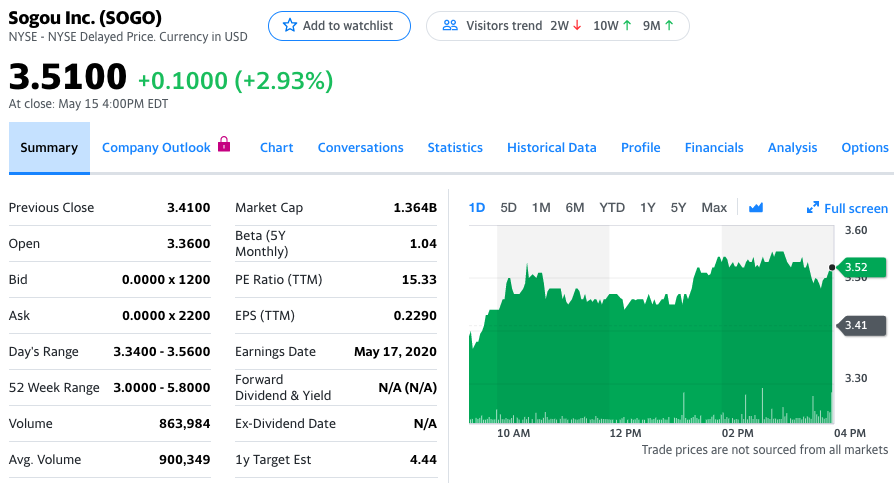Screen dimensions: 894x483
Task: Click the 3.5100 current price
Action: pyautogui.click(x=67, y=76)
